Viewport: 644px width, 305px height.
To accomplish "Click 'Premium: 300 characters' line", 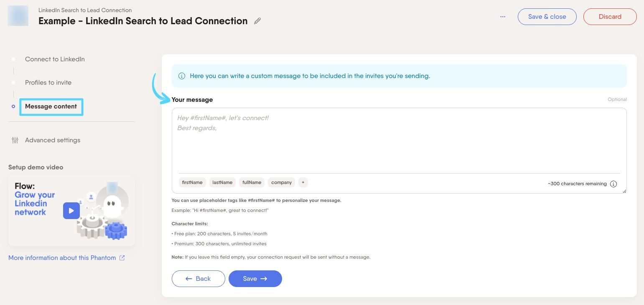I will (x=219, y=244).
